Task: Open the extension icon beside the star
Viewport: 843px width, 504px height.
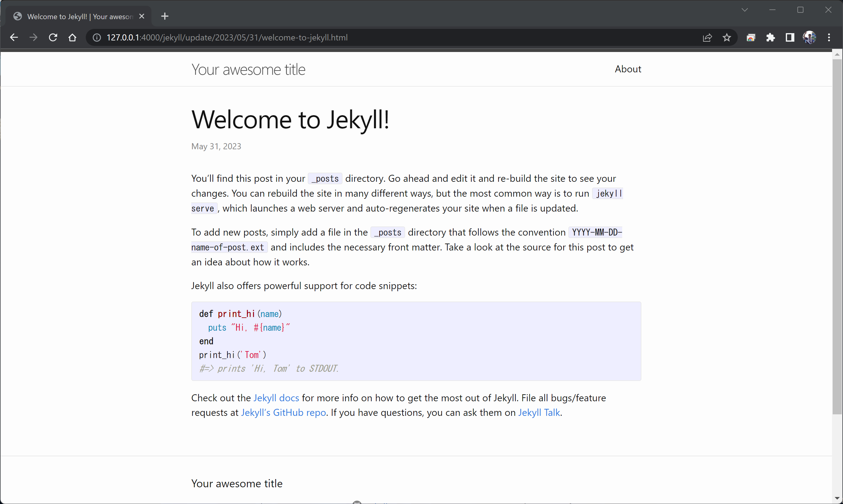Action: [x=751, y=37]
